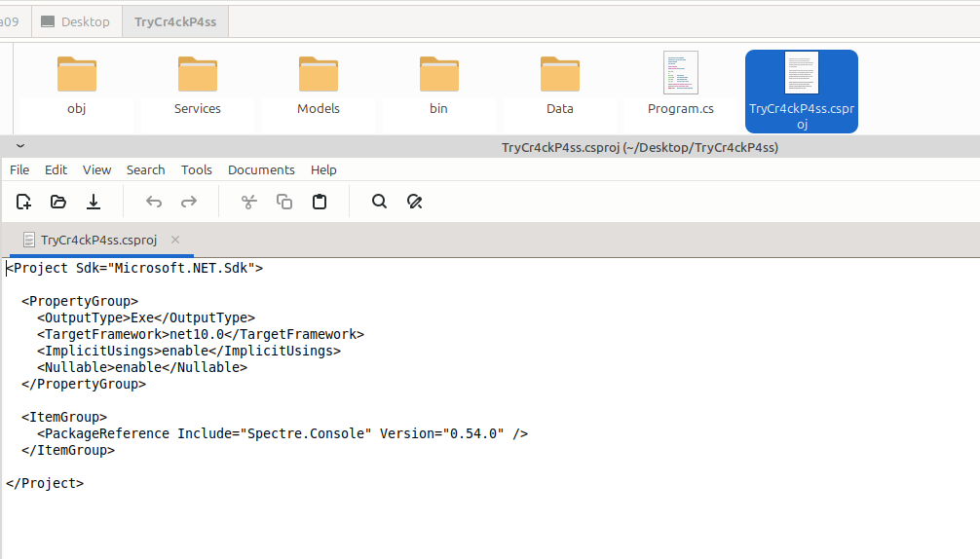Redo the last undone edit
Image resolution: width=980 pixels, height=559 pixels.
point(189,202)
